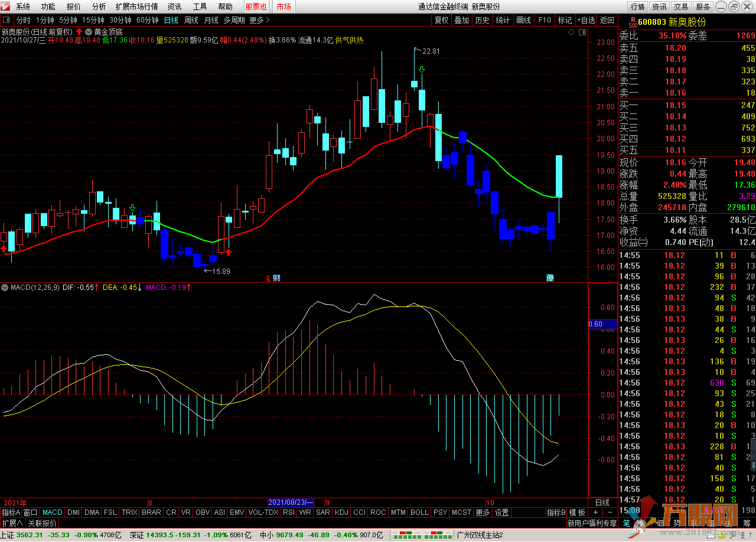Switch to the 交易 tab at top right

pyautogui.click(x=681, y=6)
